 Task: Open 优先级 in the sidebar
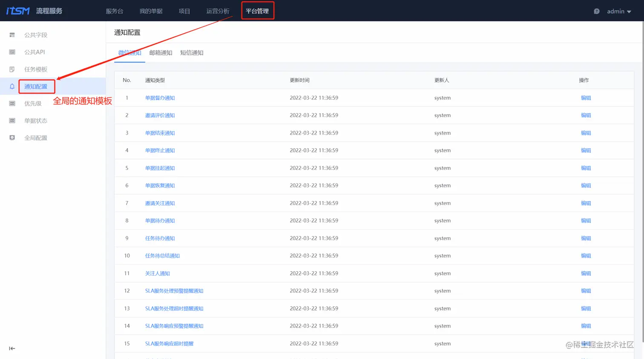[x=33, y=103]
